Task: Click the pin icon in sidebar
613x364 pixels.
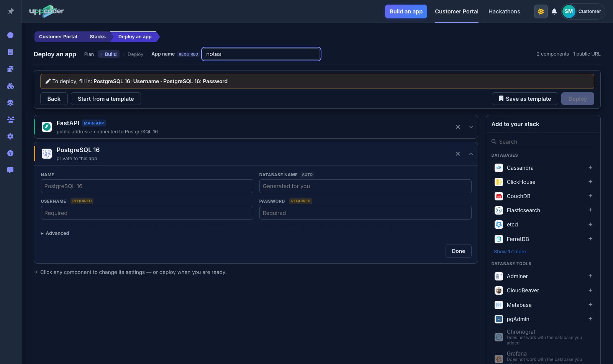Action: pos(11,11)
